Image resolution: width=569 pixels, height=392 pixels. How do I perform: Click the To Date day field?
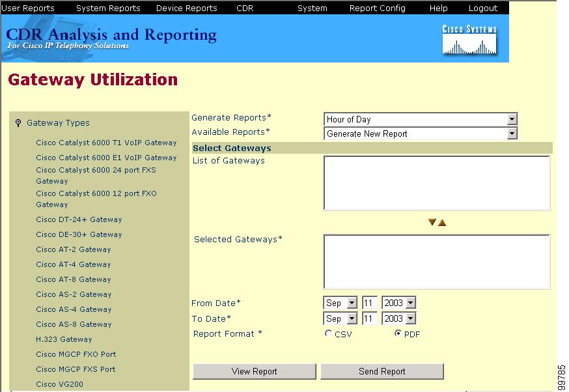[x=369, y=318]
